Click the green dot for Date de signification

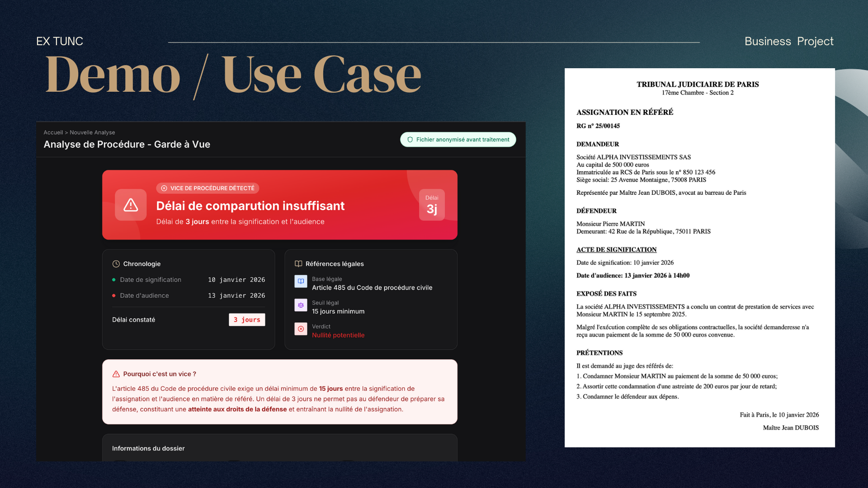tap(114, 280)
